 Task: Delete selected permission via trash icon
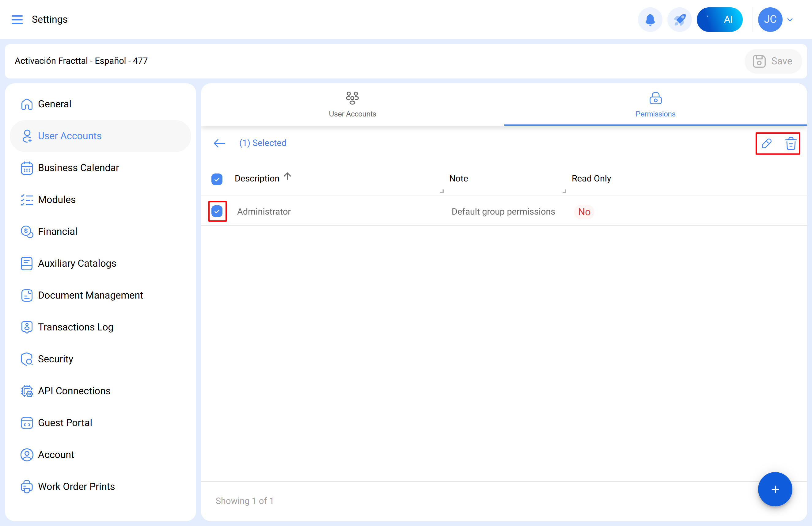(x=791, y=143)
